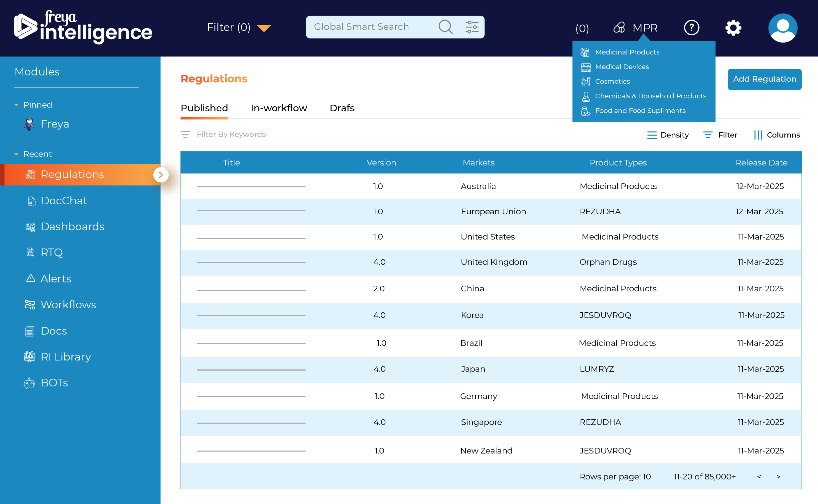818x504 pixels.
Task: Open the DocChat module
Action: (x=64, y=201)
